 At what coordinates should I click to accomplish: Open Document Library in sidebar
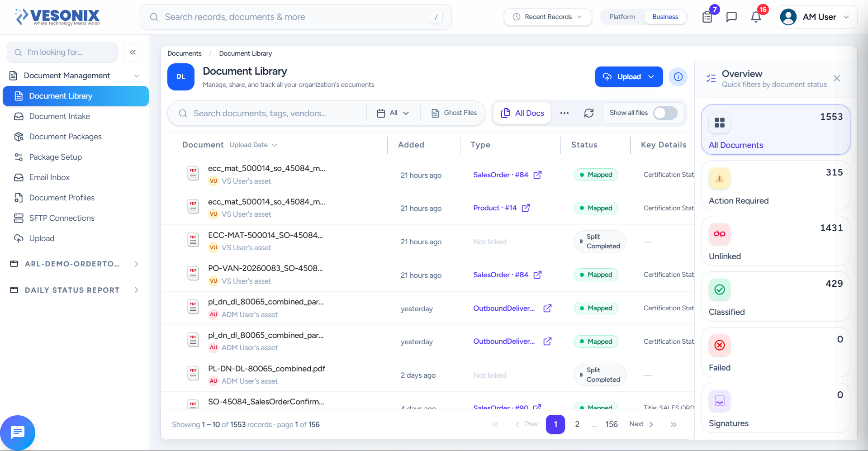click(x=76, y=96)
